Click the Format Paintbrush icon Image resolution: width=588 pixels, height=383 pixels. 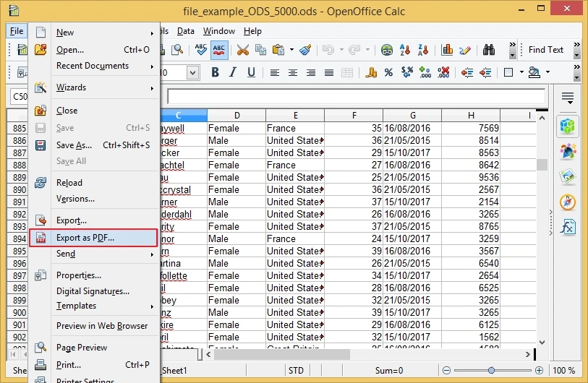coord(305,50)
